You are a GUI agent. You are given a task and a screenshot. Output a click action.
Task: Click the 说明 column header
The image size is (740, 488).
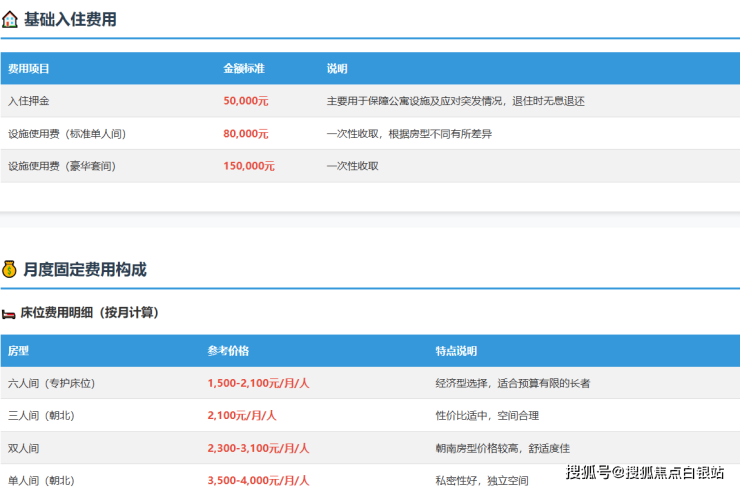(337, 69)
